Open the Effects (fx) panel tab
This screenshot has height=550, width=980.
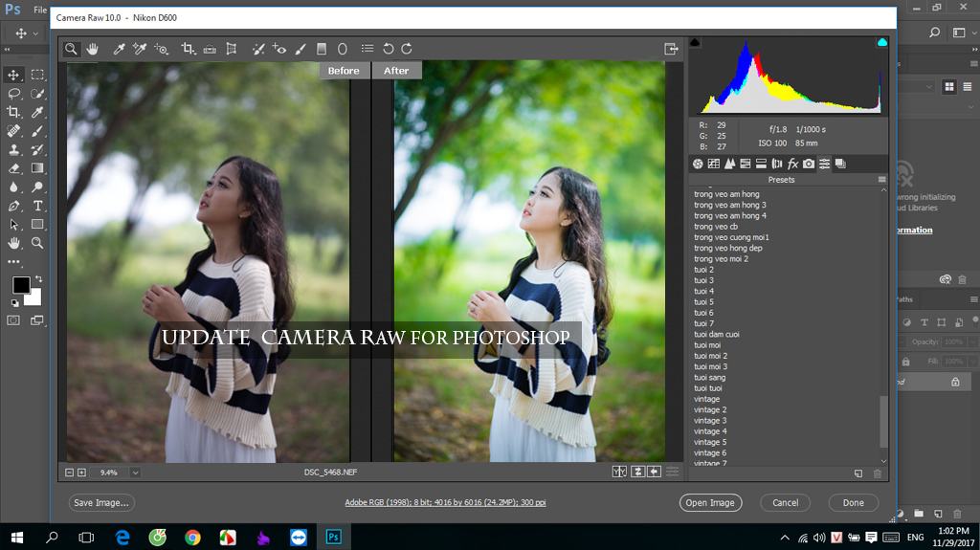[792, 164]
